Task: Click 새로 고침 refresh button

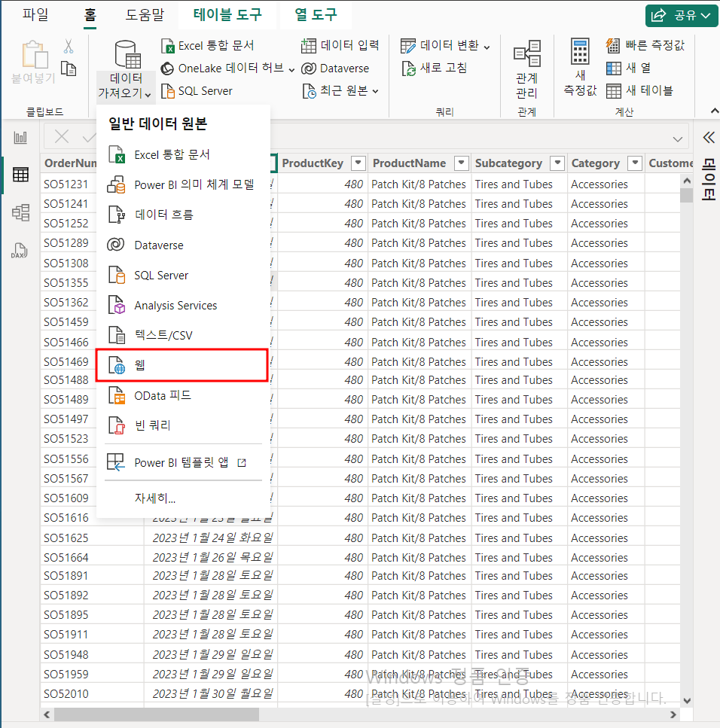Action: (434, 68)
